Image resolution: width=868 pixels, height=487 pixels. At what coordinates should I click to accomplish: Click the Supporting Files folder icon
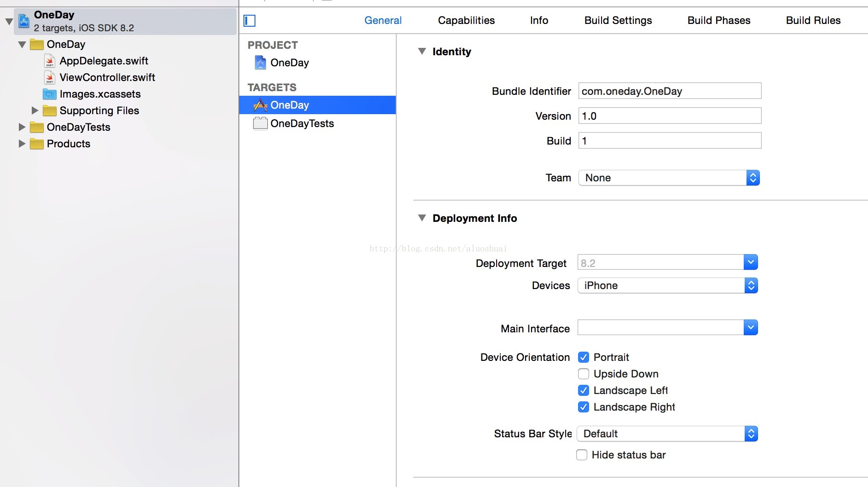point(50,110)
